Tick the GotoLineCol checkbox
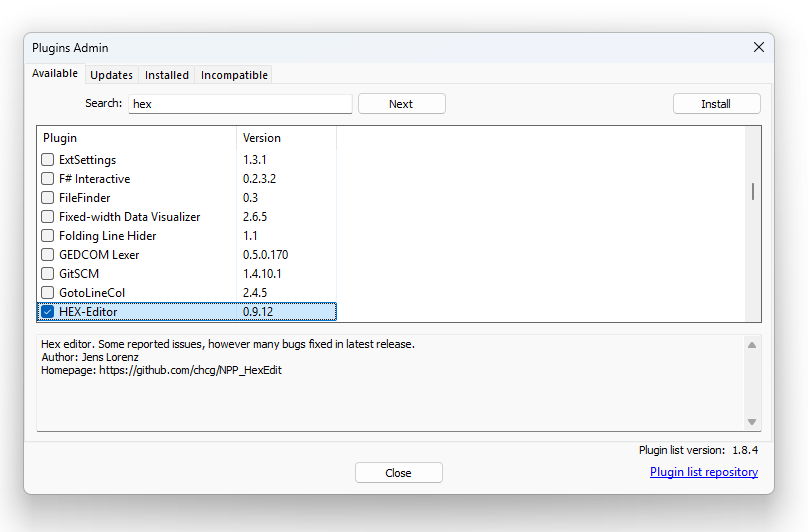 click(x=47, y=293)
